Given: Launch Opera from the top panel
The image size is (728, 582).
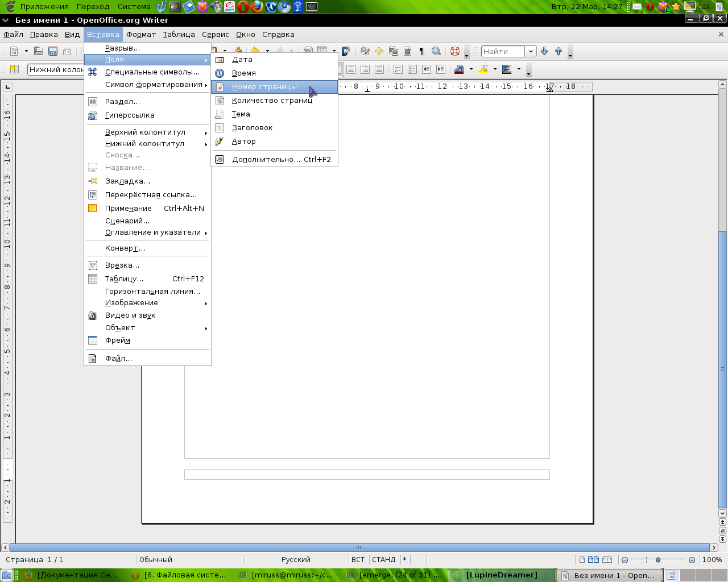Looking at the screenshot, I should click(243, 7).
